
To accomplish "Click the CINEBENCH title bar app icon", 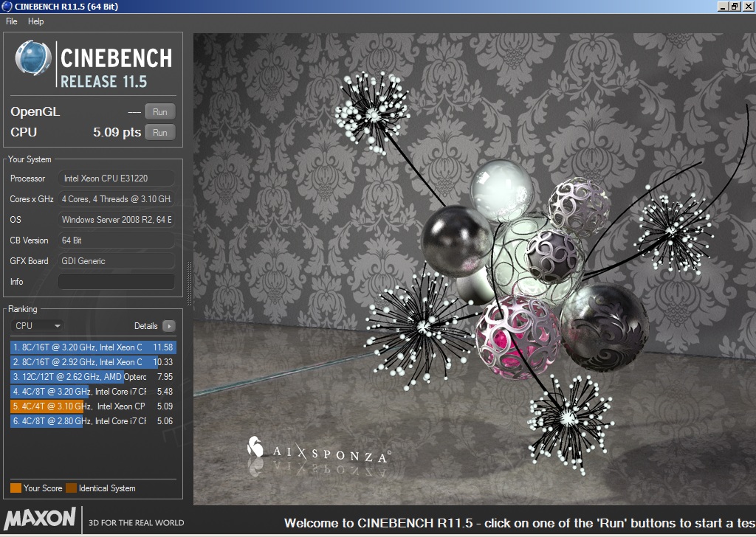I will coord(7,7).
